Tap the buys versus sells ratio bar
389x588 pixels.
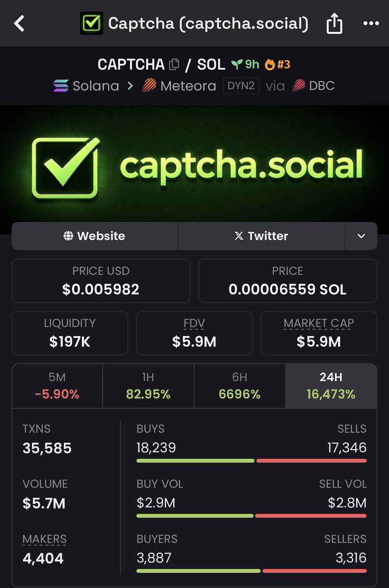[x=252, y=461]
